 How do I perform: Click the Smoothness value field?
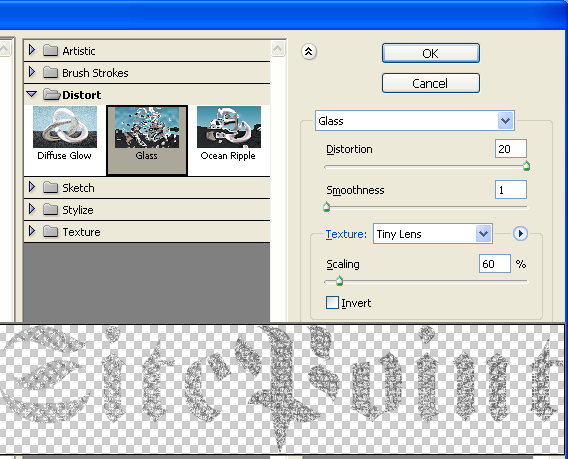click(x=511, y=189)
